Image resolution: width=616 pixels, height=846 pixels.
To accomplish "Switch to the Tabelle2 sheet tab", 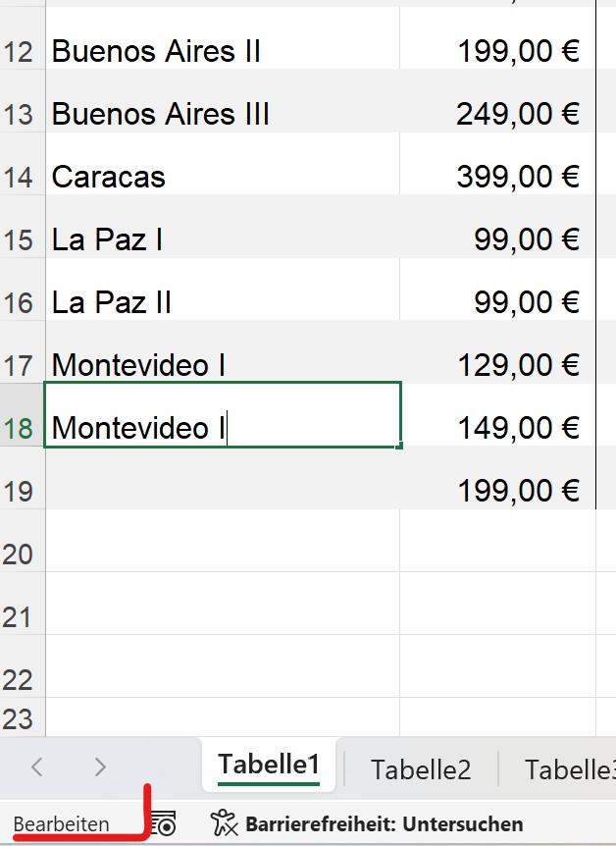I will [x=421, y=769].
